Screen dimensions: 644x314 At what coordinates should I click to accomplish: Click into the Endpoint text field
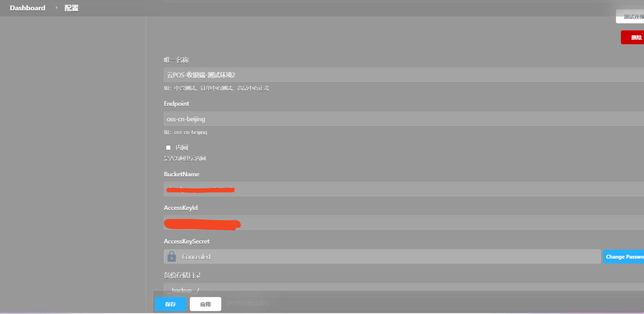[x=400, y=119]
